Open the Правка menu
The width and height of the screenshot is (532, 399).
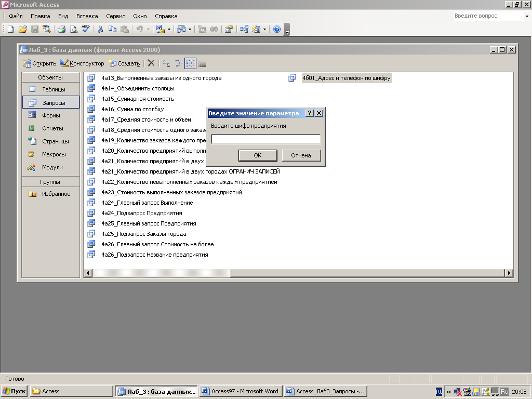pyautogui.click(x=41, y=16)
